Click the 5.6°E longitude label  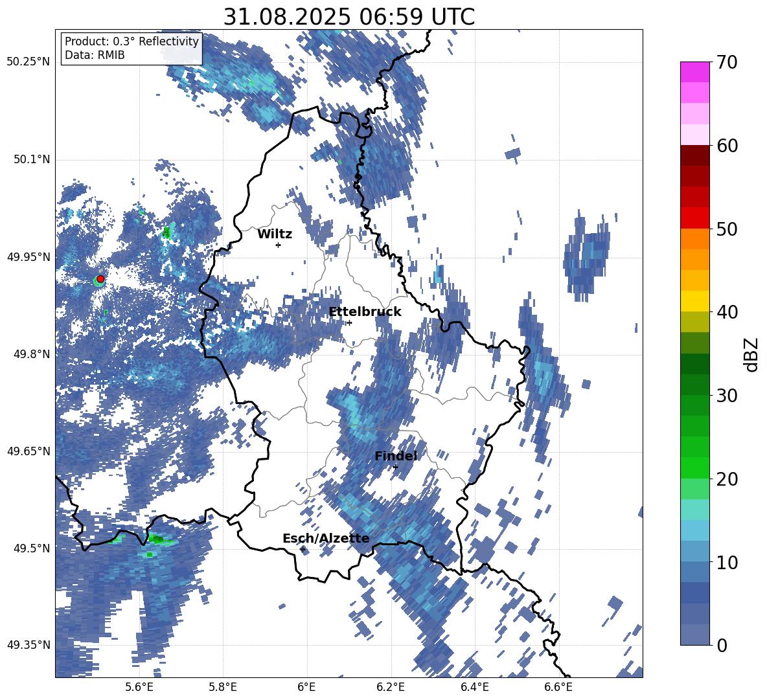click(x=139, y=687)
